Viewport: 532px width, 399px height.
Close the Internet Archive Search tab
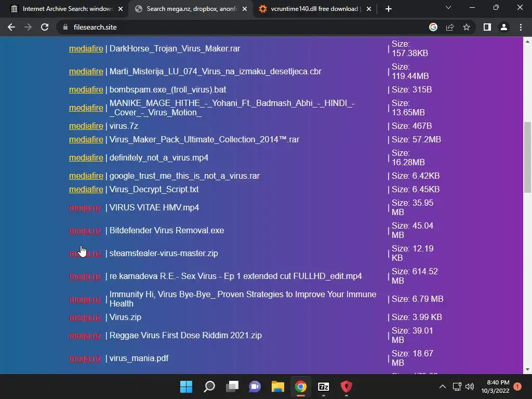point(121,9)
